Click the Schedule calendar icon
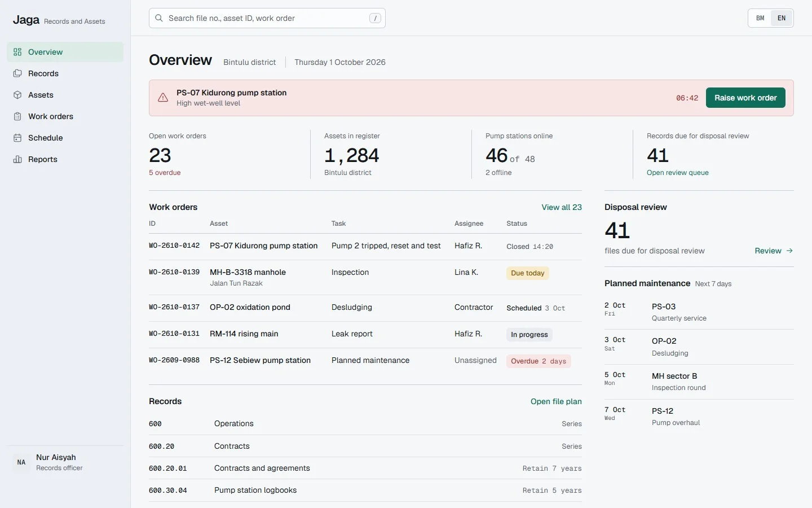 [17, 138]
